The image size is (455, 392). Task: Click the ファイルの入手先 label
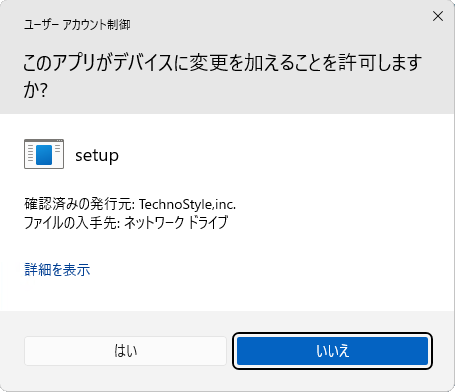[x=72, y=222]
